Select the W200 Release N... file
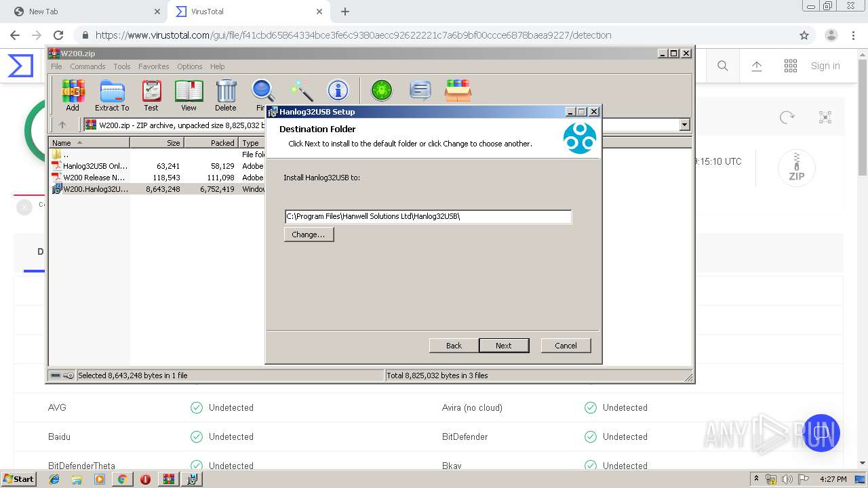 (x=95, y=178)
